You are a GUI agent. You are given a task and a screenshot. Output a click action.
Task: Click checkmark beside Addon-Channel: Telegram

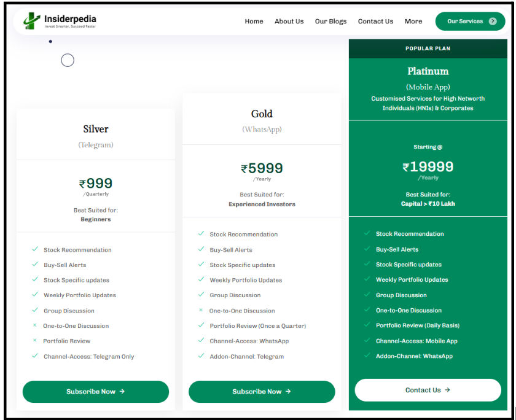pyautogui.click(x=201, y=356)
